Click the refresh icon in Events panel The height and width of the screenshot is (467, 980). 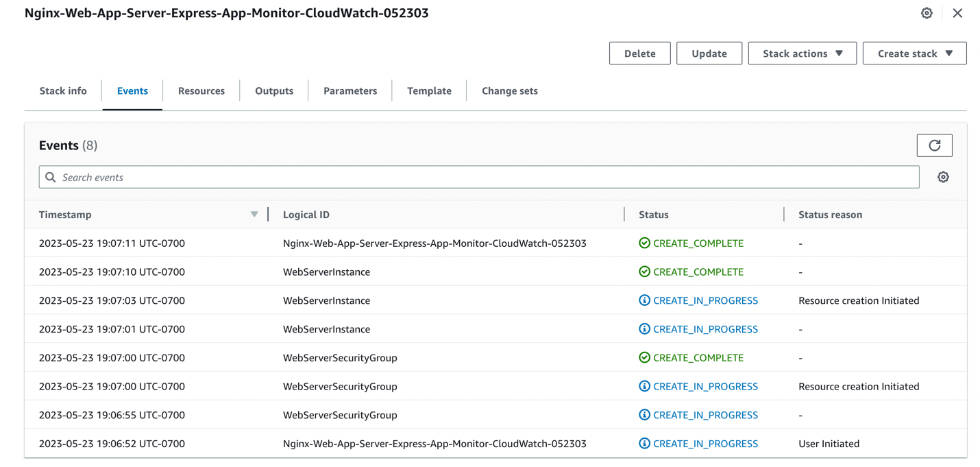tap(935, 145)
